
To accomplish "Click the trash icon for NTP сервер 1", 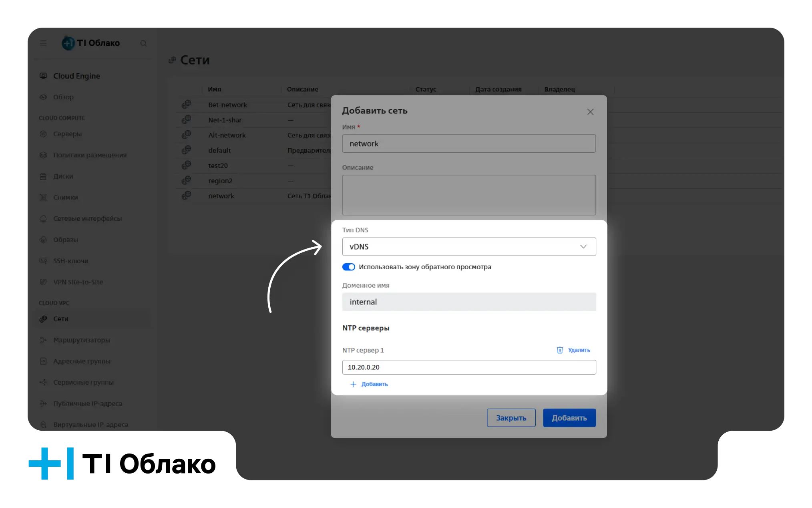I will (560, 350).
